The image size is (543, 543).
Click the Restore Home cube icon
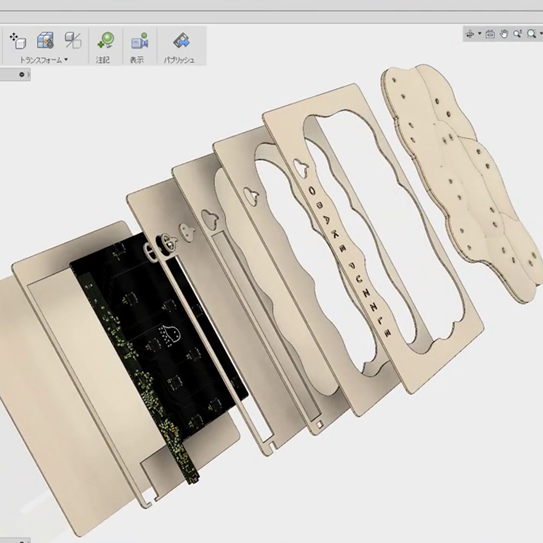(46, 41)
